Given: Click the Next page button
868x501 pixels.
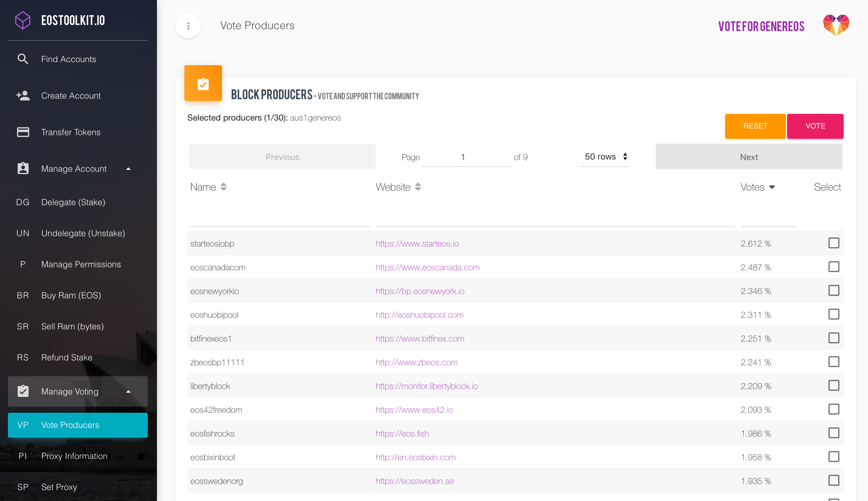Looking at the screenshot, I should tap(749, 157).
